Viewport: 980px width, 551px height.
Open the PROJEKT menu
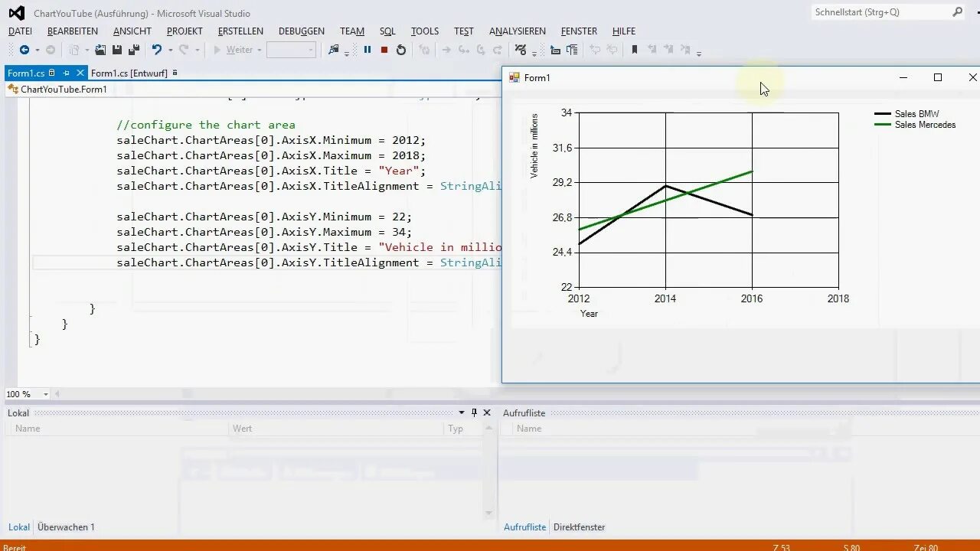(x=185, y=31)
